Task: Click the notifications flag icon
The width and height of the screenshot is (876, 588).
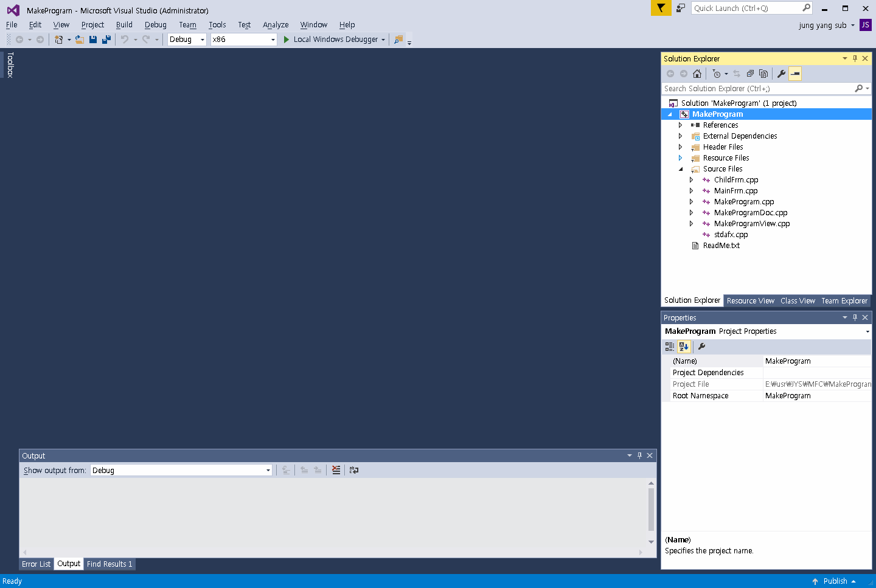Action: [661, 8]
